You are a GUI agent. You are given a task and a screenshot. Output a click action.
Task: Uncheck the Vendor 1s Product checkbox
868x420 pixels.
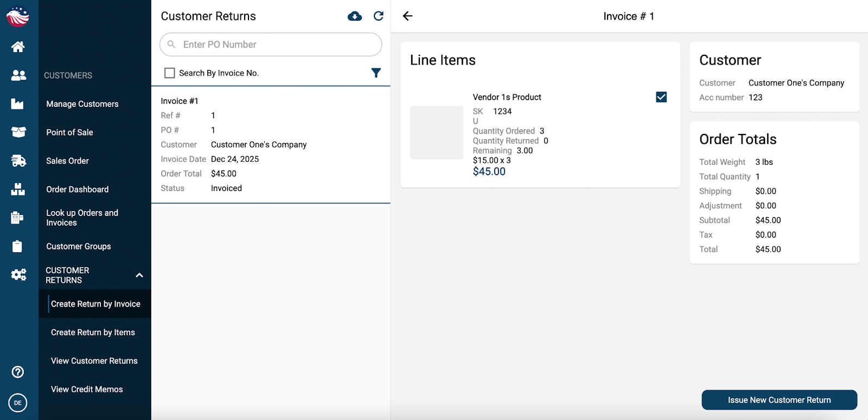(x=661, y=97)
